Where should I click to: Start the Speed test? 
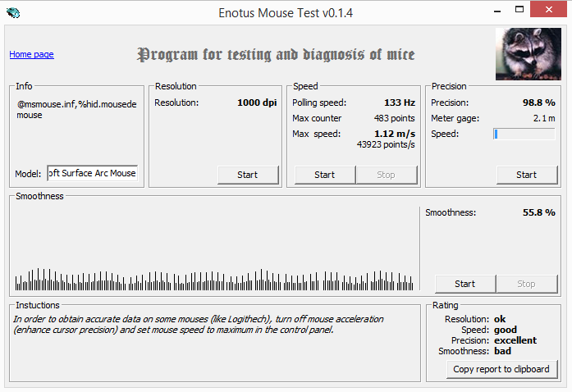325,175
